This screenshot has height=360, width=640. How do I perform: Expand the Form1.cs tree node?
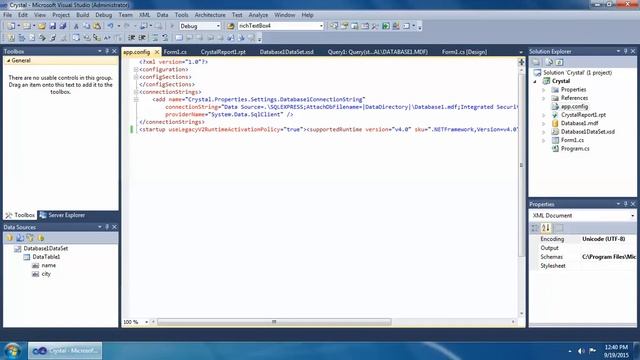coord(544,140)
